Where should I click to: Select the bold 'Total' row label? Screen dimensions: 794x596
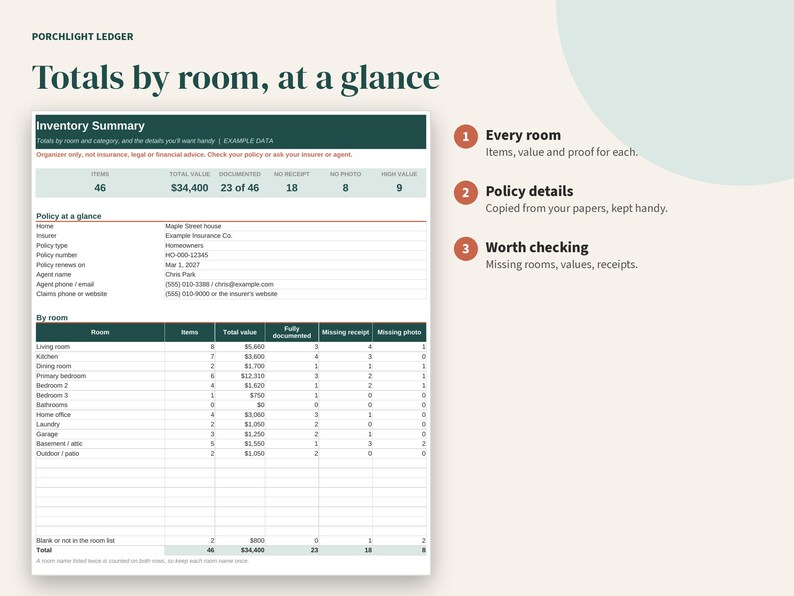coord(44,550)
